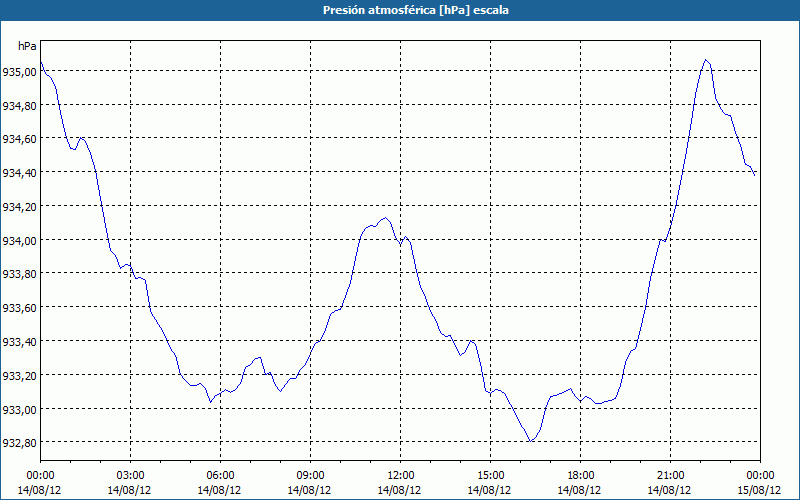
Task: Click the pressure curve peak near 22:00
Action: 706,60
